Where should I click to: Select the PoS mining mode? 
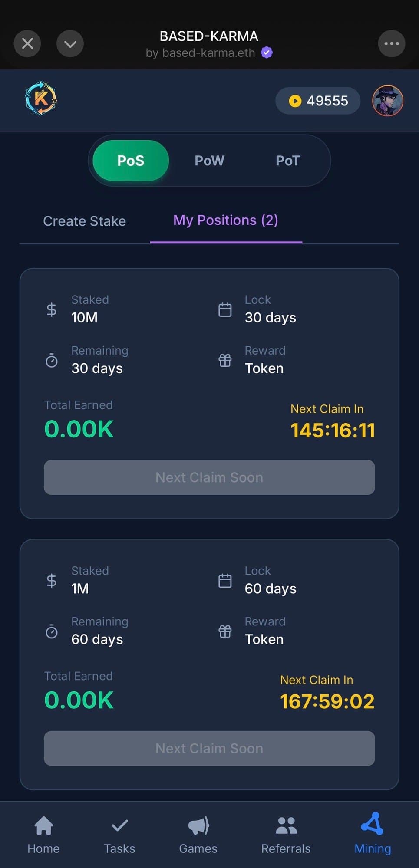click(131, 161)
